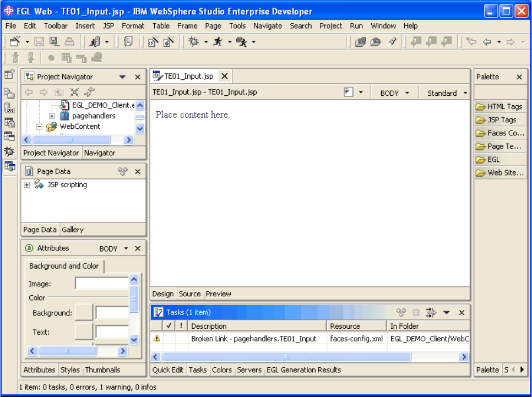Expand the pagehandlers node in Project Navigator
This screenshot has width=532, height=397.
tap(51, 116)
